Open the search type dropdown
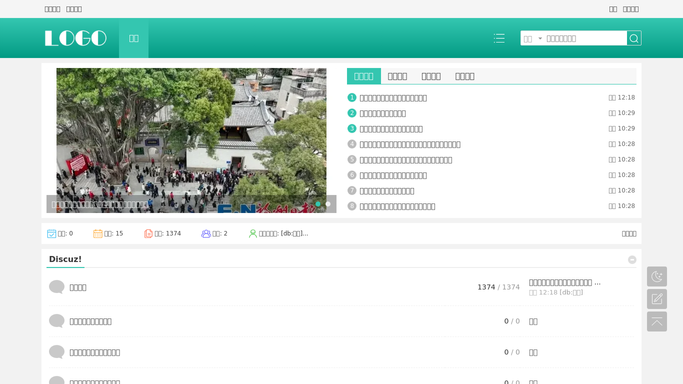This screenshot has width=683, height=384. pos(532,39)
